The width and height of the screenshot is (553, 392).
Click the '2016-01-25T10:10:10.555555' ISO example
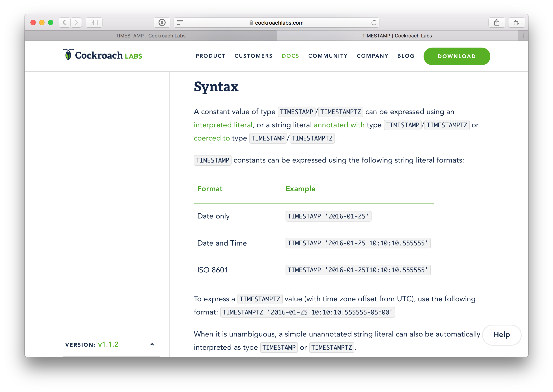click(x=358, y=270)
